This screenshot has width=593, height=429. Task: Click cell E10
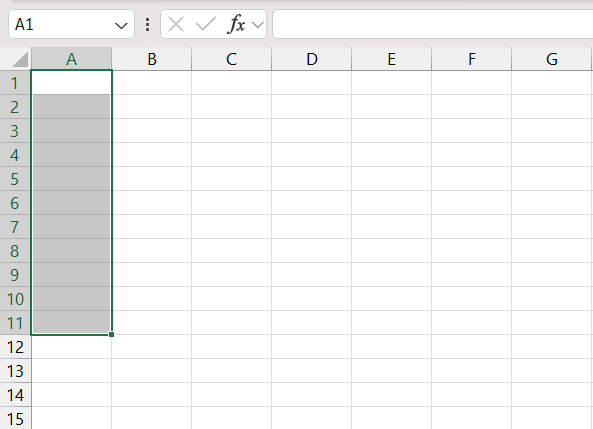tap(391, 299)
